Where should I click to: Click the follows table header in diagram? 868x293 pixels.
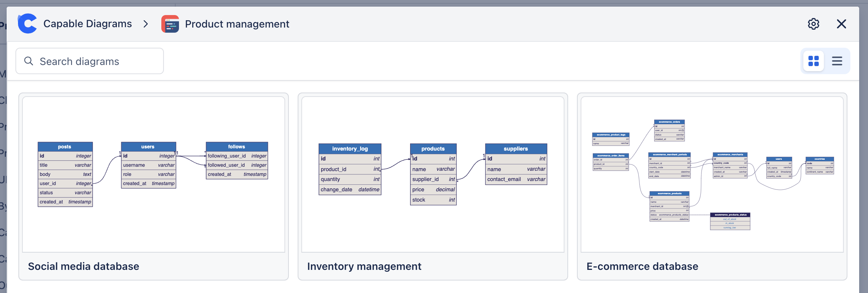236,146
